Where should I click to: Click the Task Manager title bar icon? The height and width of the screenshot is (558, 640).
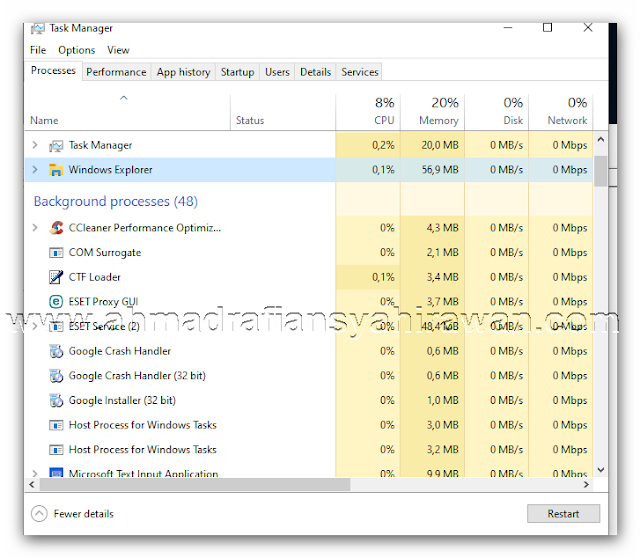[x=38, y=29]
